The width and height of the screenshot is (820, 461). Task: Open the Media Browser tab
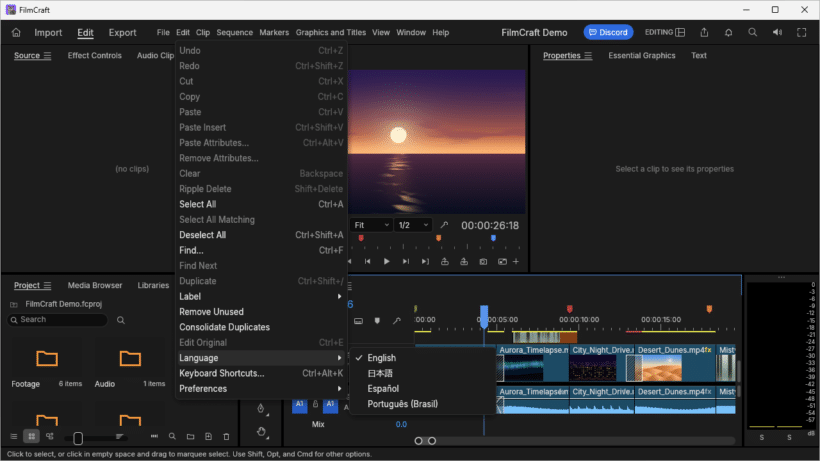pyautogui.click(x=95, y=285)
